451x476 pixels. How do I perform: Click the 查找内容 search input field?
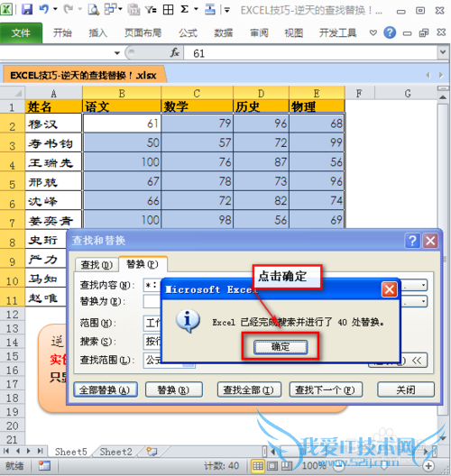152,285
